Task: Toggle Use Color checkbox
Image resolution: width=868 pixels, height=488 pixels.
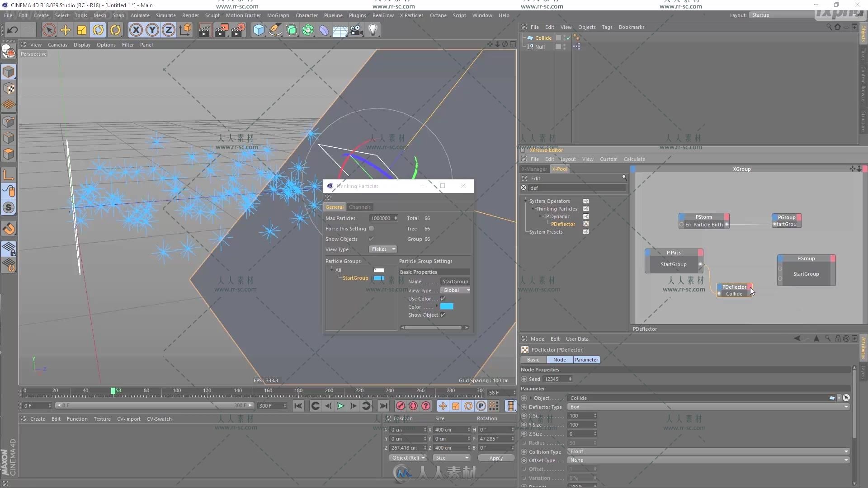Action: pyautogui.click(x=443, y=299)
